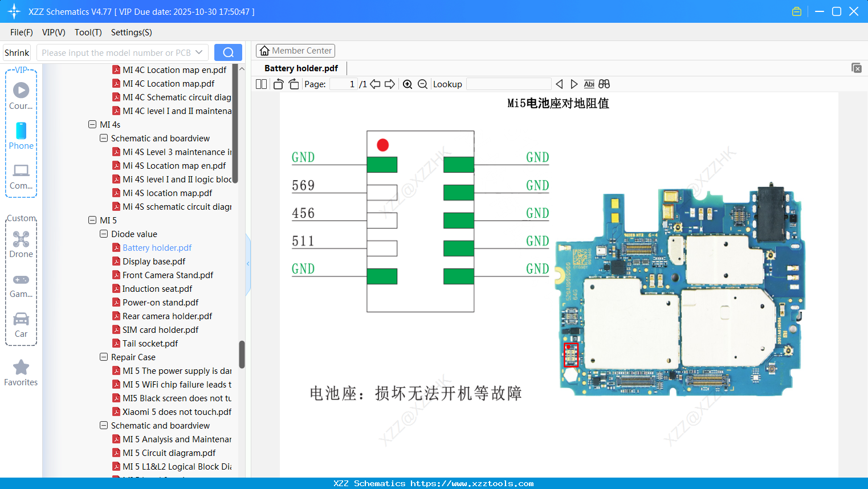Open Member Center home button
This screenshot has height=489, width=868.
(295, 51)
